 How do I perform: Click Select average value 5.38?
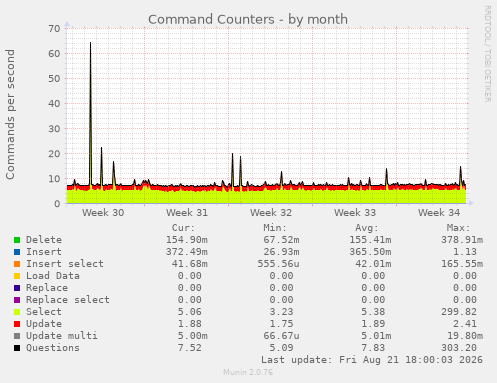[x=373, y=312]
